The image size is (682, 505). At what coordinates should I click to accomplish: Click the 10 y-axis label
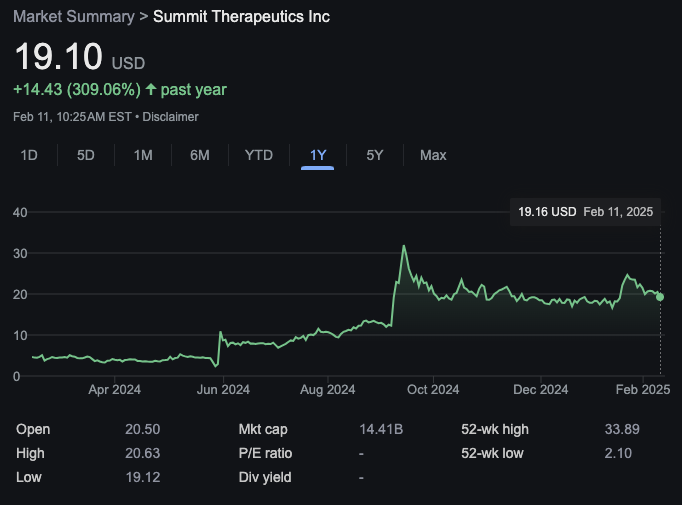20,336
